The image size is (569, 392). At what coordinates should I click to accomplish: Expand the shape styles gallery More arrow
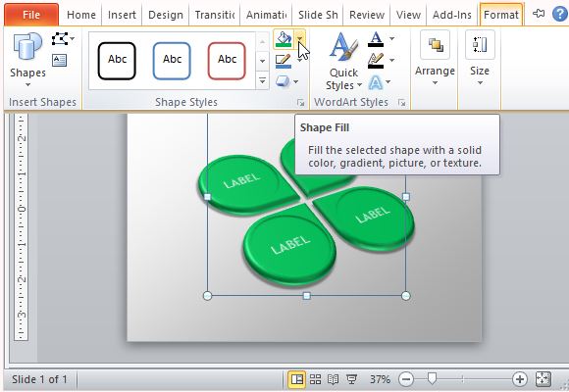click(262, 80)
